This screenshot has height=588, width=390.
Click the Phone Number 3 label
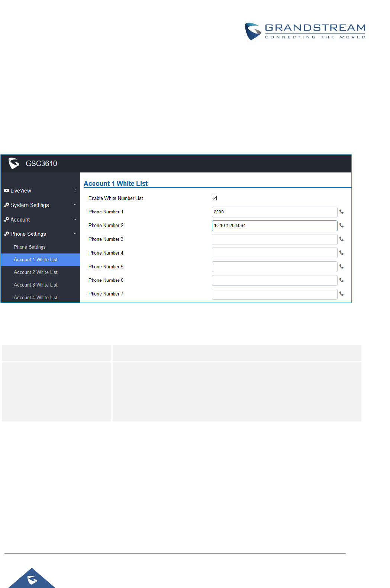(x=106, y=239)
